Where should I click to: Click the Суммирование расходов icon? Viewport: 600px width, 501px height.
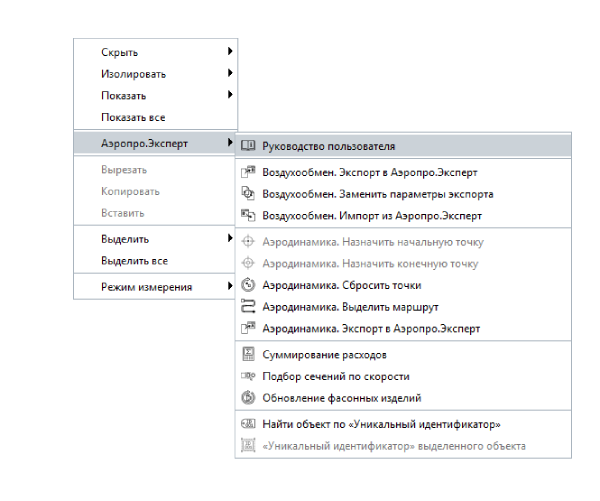(x=249, y=355)
